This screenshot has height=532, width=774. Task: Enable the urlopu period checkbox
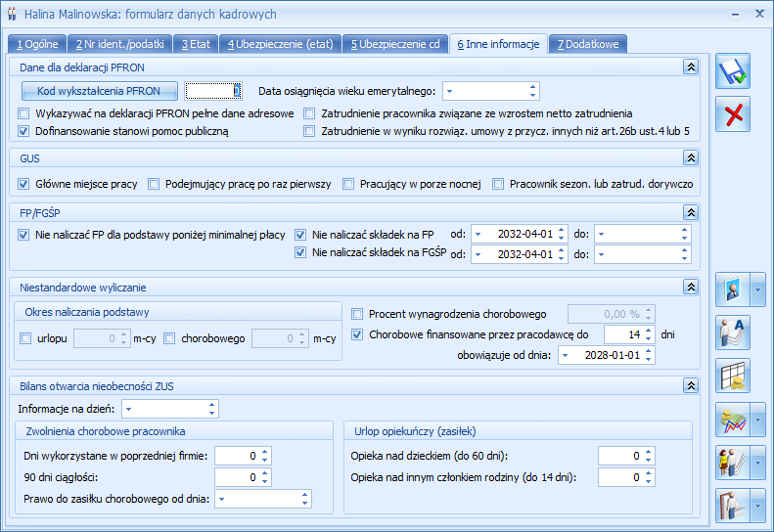coord(25,338)
